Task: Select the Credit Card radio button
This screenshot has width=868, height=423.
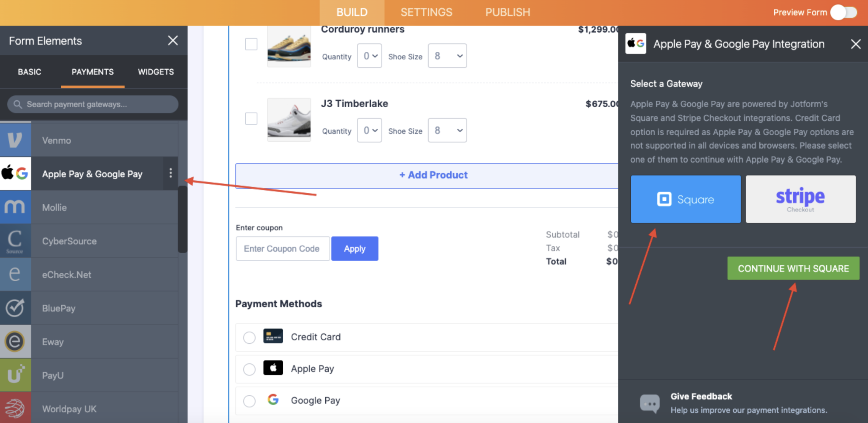Action: (249, 337)
